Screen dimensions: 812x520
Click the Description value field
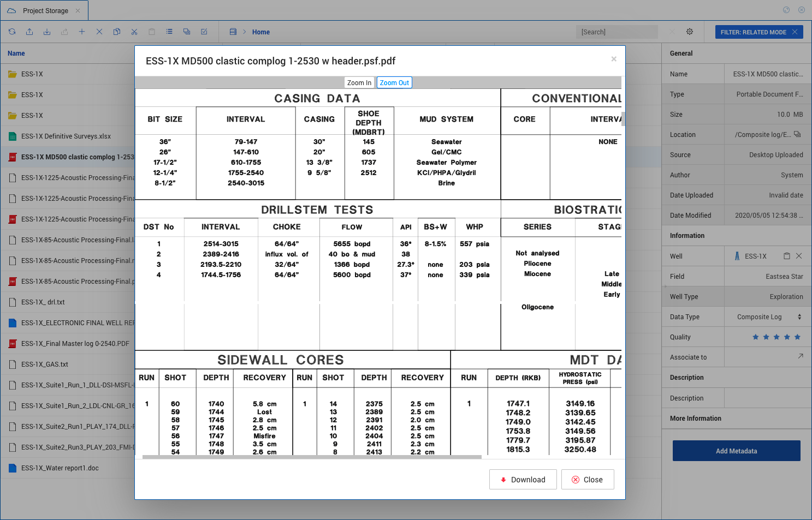tap(768, 398)
